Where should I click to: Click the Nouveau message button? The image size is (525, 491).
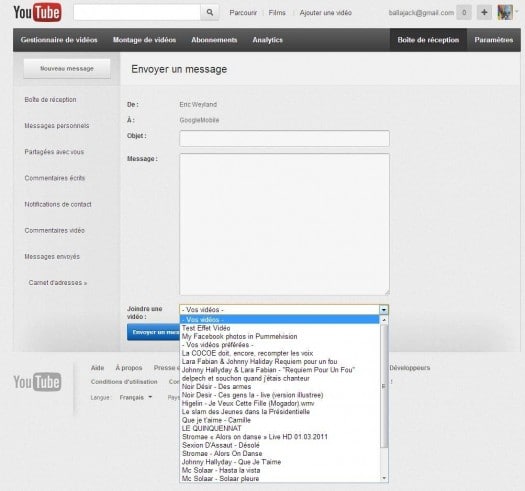(x=67, y=69)
